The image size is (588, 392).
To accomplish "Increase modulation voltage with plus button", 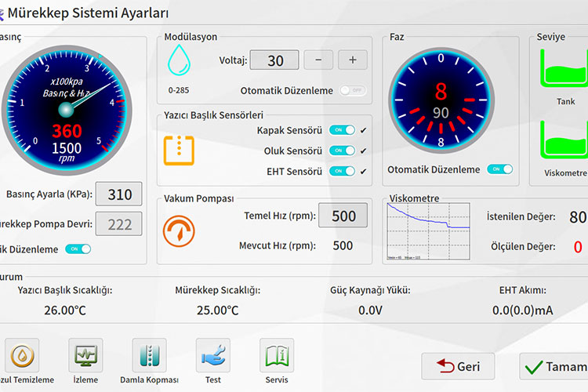I will pos(353,60).
